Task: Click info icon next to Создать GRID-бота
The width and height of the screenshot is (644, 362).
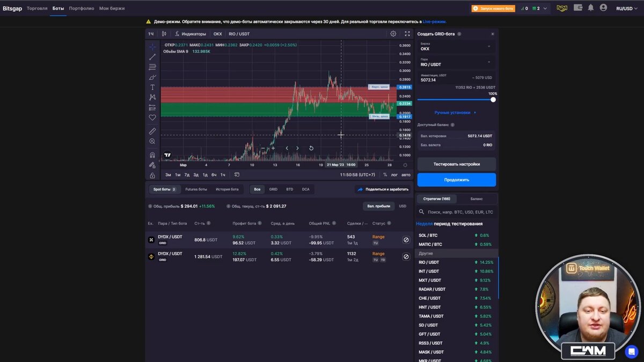Action: tap(459, 34)
